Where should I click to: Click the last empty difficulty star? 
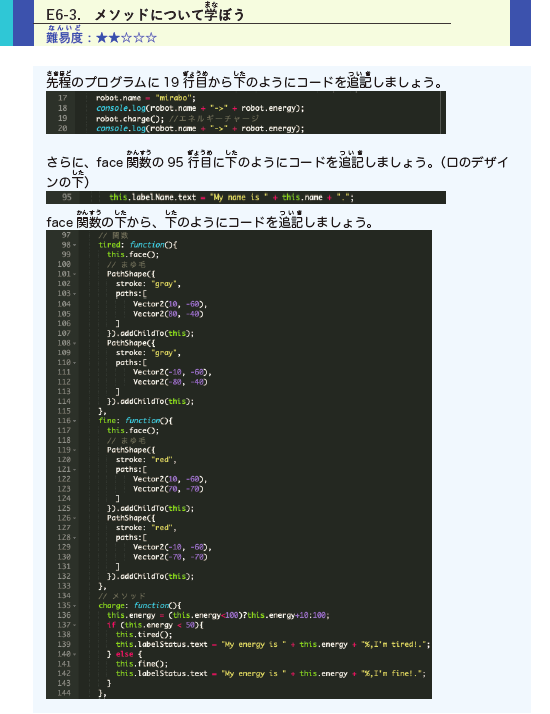(x=152, y=38)
